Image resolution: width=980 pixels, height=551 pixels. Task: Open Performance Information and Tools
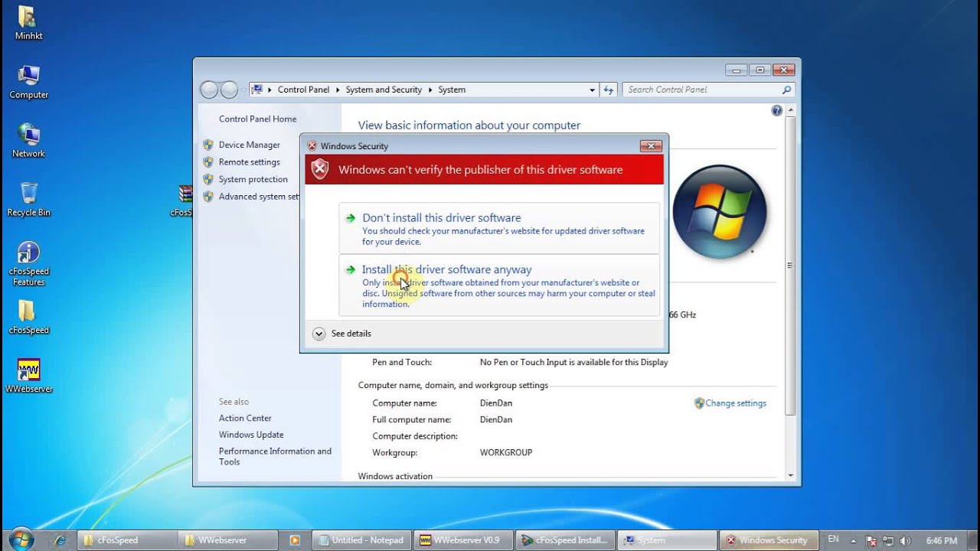tap(275, 456)
